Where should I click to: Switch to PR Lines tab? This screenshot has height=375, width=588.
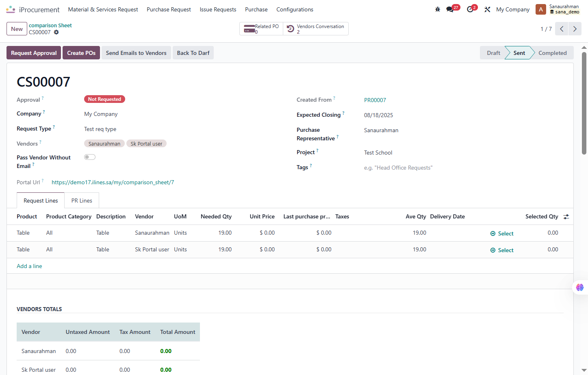click(x=82, y=201)
